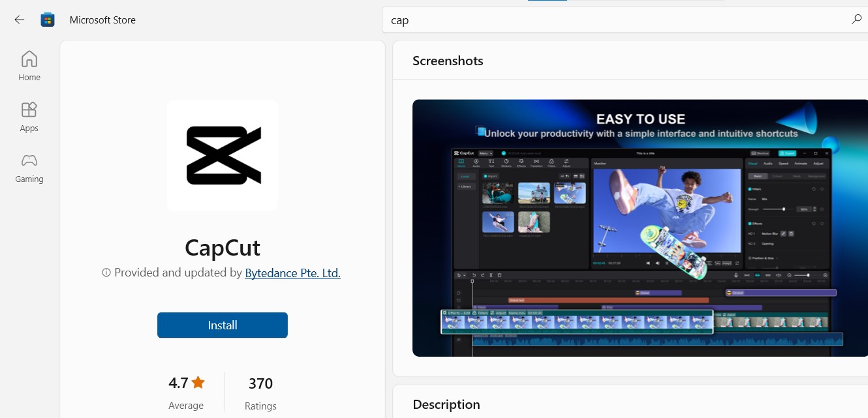Open the Home section in sidebar
This screenshot has width=868, height=418.
point(29,67)
